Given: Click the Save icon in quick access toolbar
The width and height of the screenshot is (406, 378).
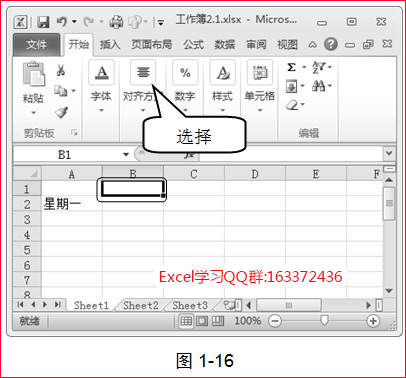Looking at the screenshot, I should [x=43, y=22].
